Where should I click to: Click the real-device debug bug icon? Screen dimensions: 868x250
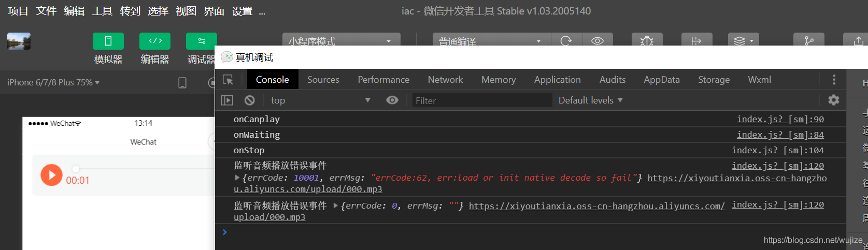click(647, 41)
